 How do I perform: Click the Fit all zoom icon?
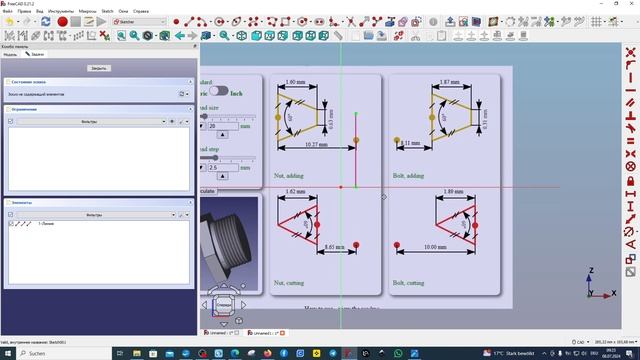click(x=121, y=36)
